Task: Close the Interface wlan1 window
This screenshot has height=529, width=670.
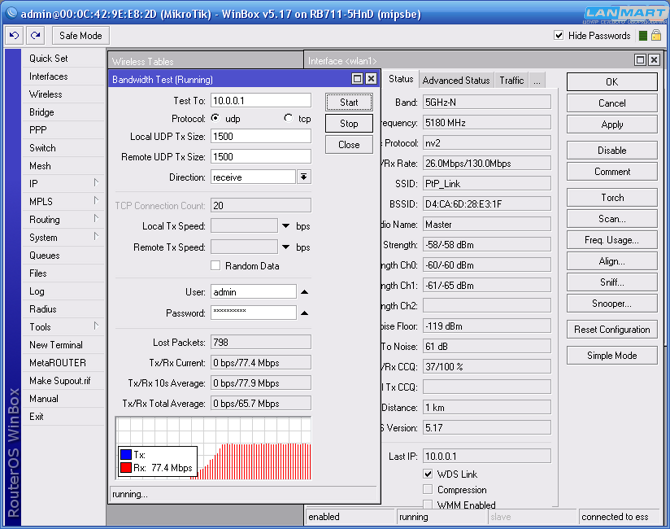Action: pos(654,60)
